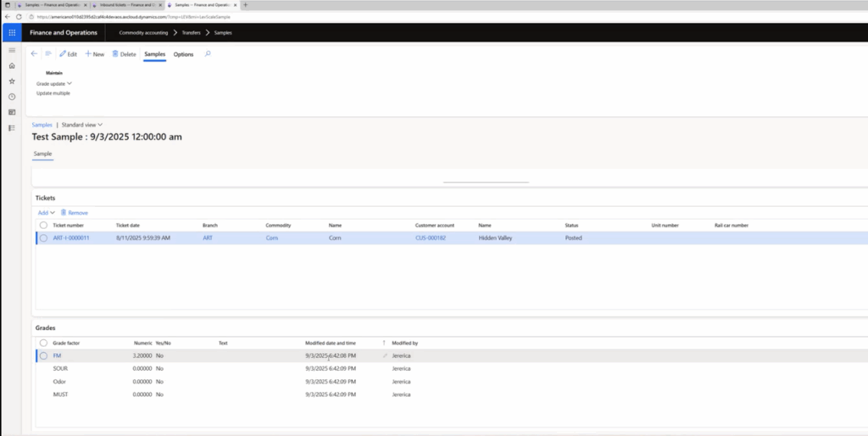Click the search magnifier in action bar
Image resolution: width=868 pixels, height=436 pixels.
pyautogui.click(x=208, y=54)
